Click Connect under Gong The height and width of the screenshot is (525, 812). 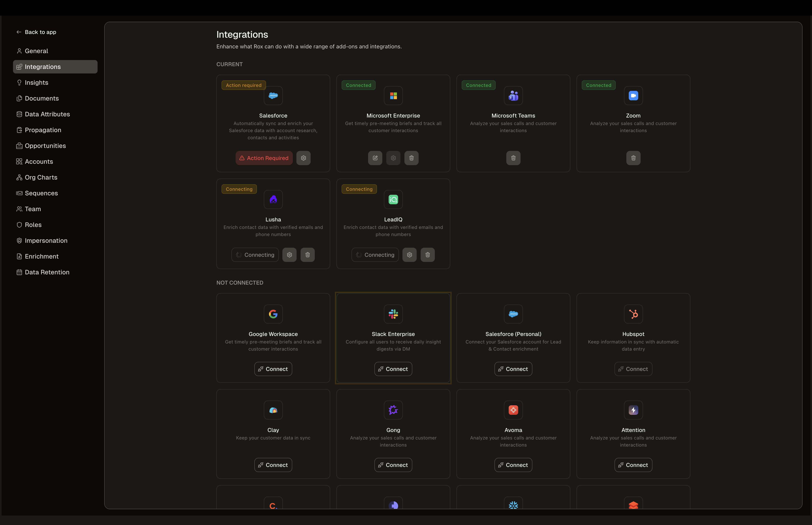[393, 465]
